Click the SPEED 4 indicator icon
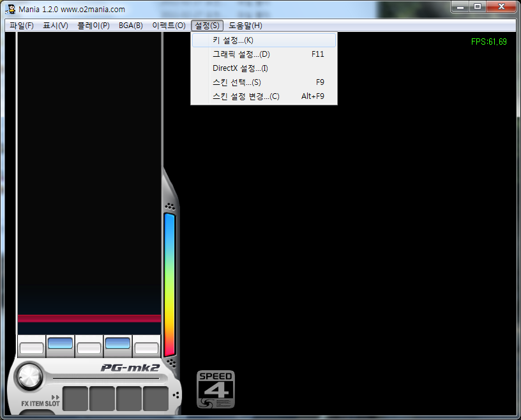The height and width of the screenshot is (420, 521). tap(215, 388)
